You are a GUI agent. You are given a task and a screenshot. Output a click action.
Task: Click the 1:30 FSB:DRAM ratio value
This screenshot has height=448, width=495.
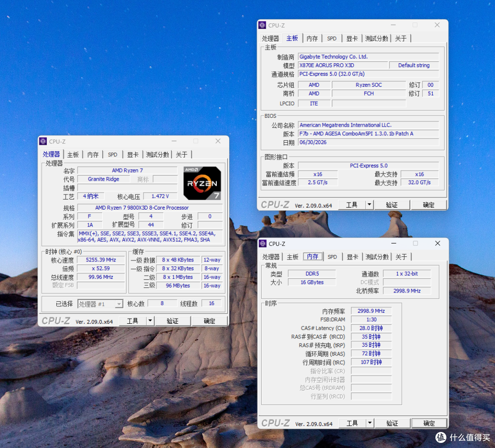click(371, 320)
